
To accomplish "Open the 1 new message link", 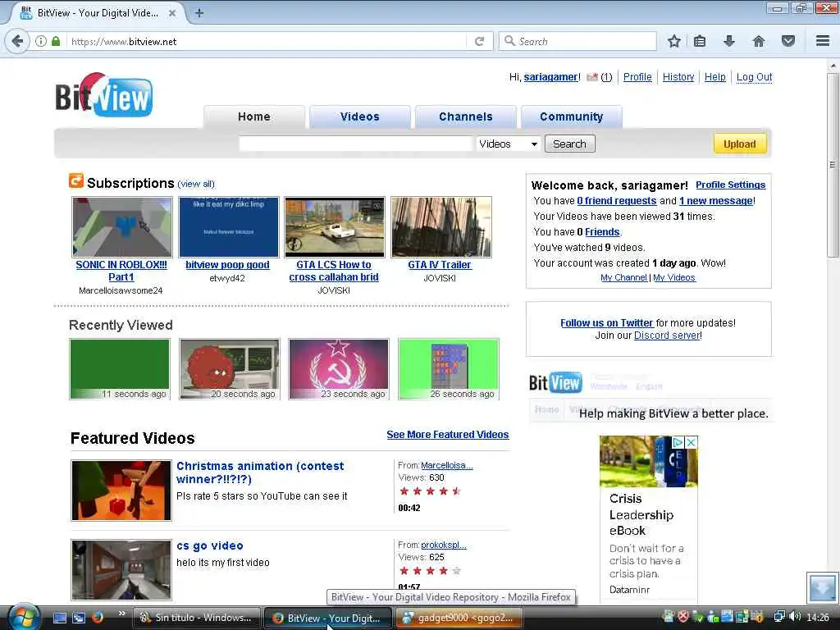I will 716,201.
